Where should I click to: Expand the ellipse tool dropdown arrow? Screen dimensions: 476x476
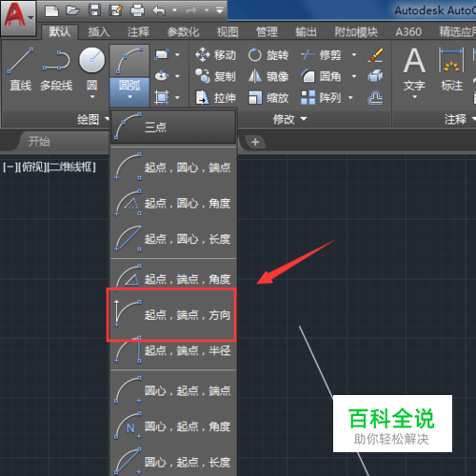tap(177, 76)
